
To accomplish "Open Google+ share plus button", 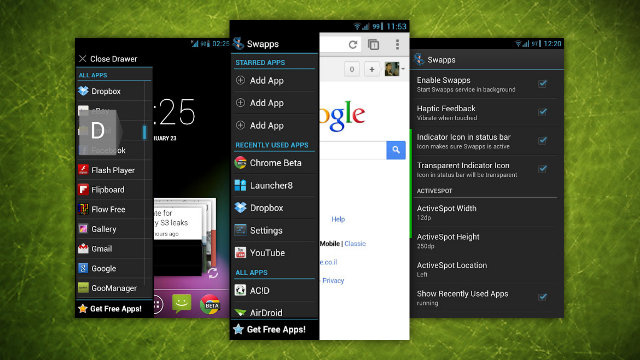I will tap(371, 69).
